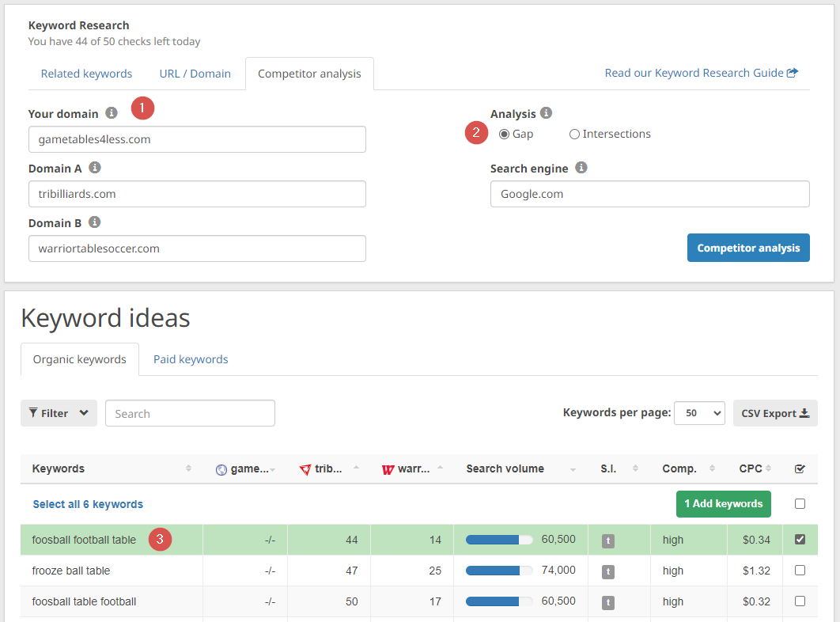Switch to Related keywords tab
This screenshot has height=622, width=840.
click(86, 74)
